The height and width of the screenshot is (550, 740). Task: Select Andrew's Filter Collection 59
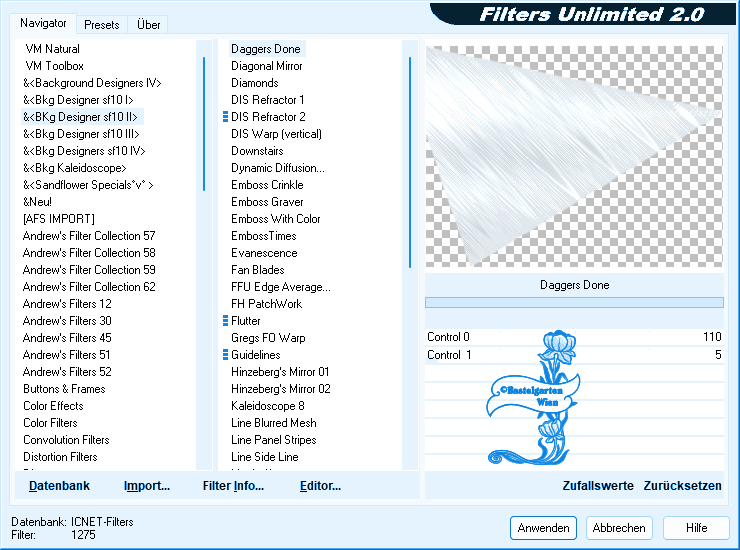(x=89, y=270)
